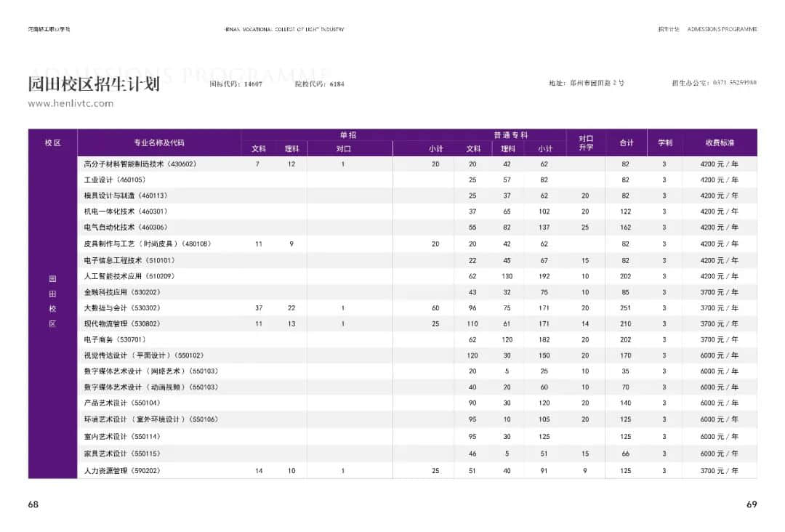The width and height of the screenshot is (785, 532).
Task: Click the total 251 in the 大数据与会计 row
Action: (626, 308)
